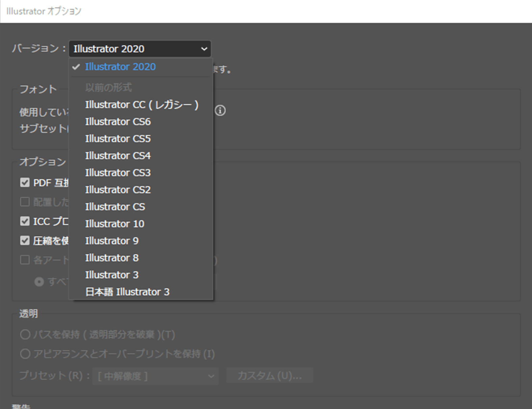The height and width of the screenshot is (409, 532).
Task: Choose Illustrator CC (レガシー) version
Action: (142, 105)
